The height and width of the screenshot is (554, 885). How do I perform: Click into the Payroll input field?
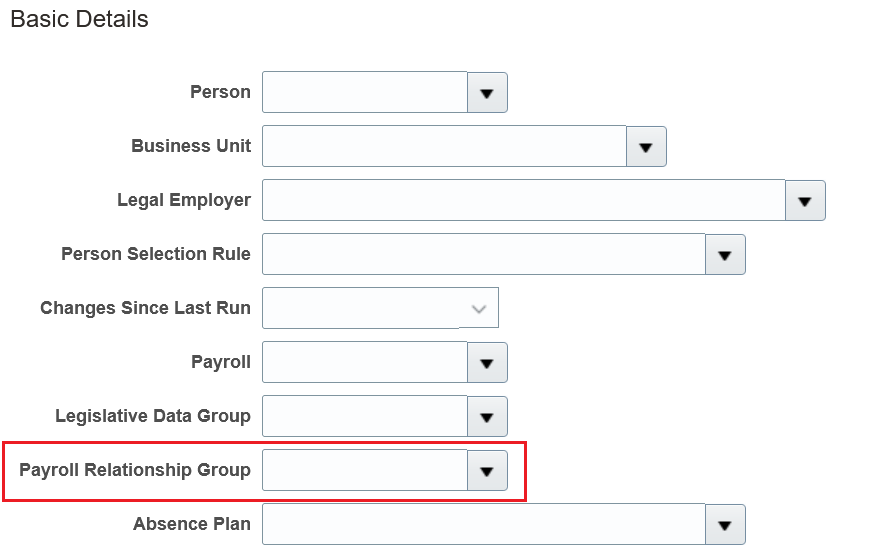[364, 362]
